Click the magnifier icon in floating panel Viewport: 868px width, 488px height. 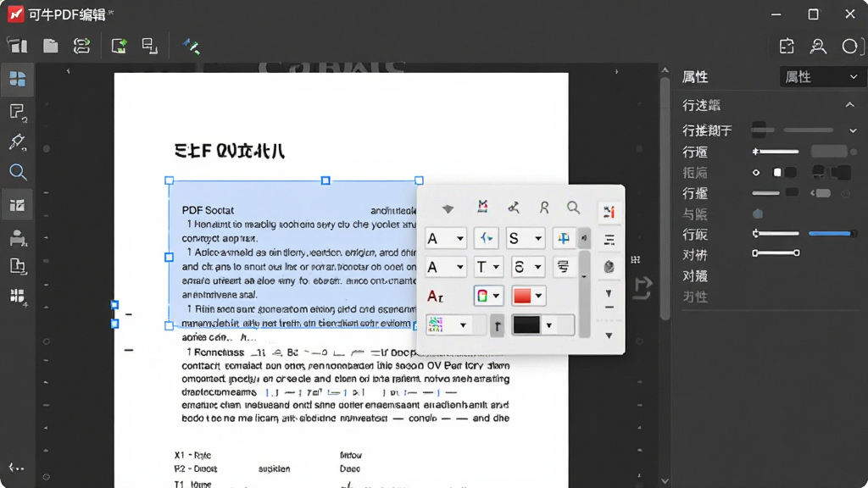point(574,208)
